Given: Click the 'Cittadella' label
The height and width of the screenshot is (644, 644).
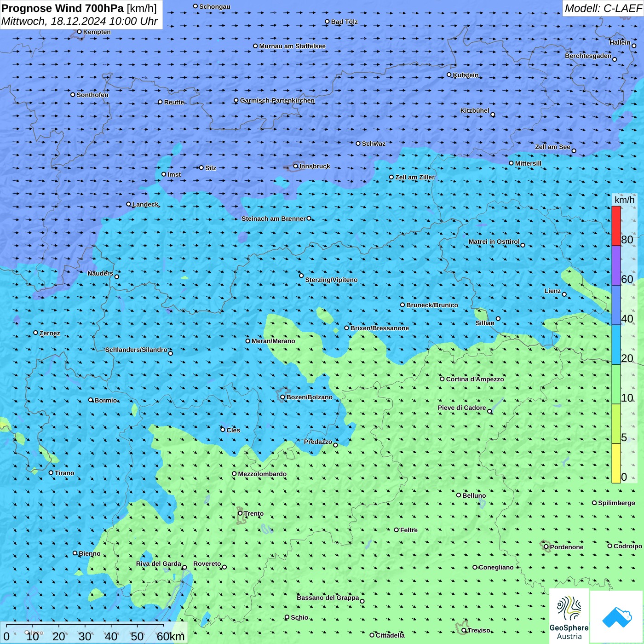Looking at the screenshot, I should pos(390,635).
